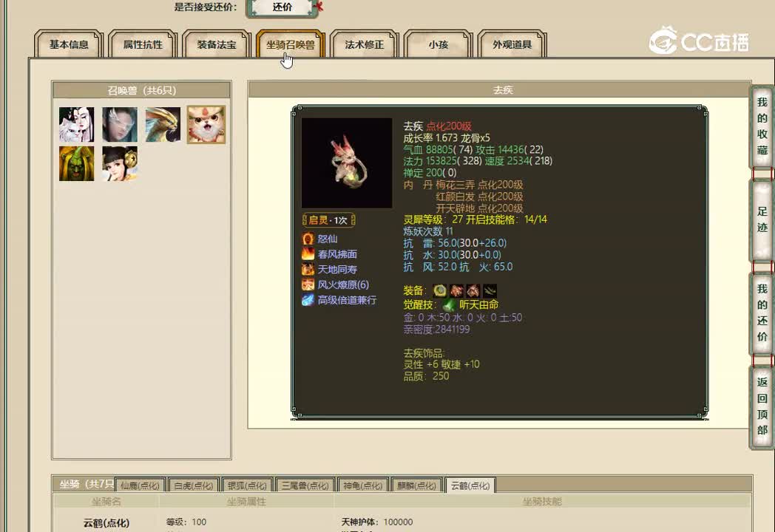This screenshot has width=775, height=532.
Task: Open 足迹 side button
Action: pos(762,219)
